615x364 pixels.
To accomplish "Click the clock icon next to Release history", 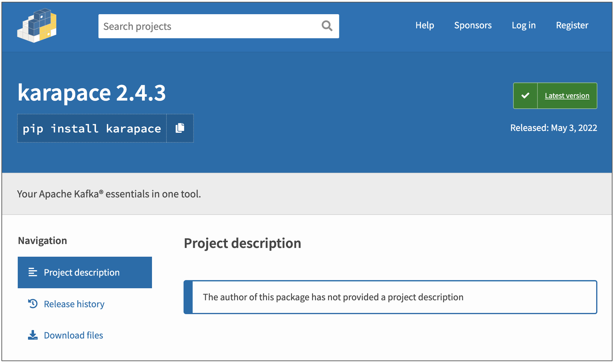I will (33, 304).
